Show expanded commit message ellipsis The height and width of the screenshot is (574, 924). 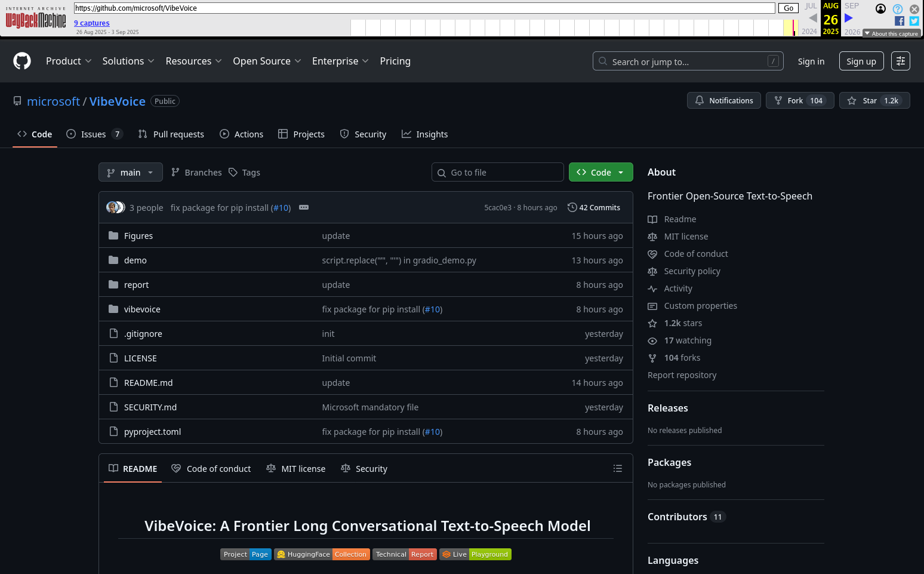click(x=304, y=207)
